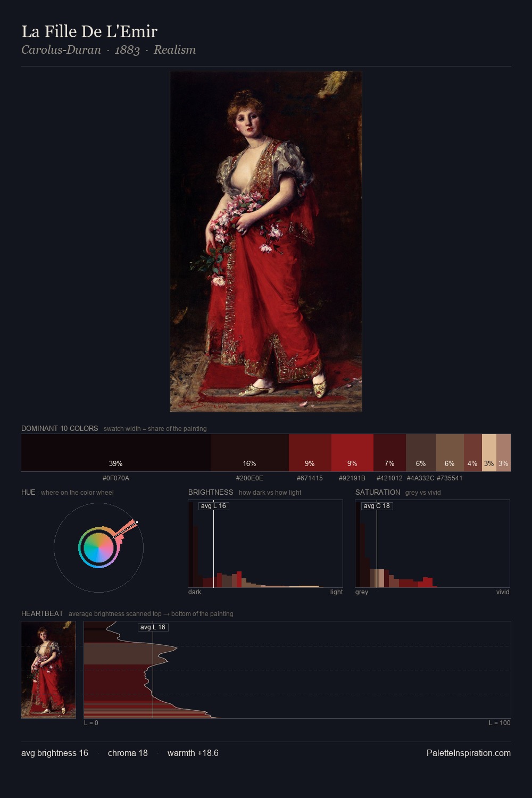532x798 pixels.
Task: Click the small painting thumbnail beside the Heartbeat chart
Action: (48, 670)
